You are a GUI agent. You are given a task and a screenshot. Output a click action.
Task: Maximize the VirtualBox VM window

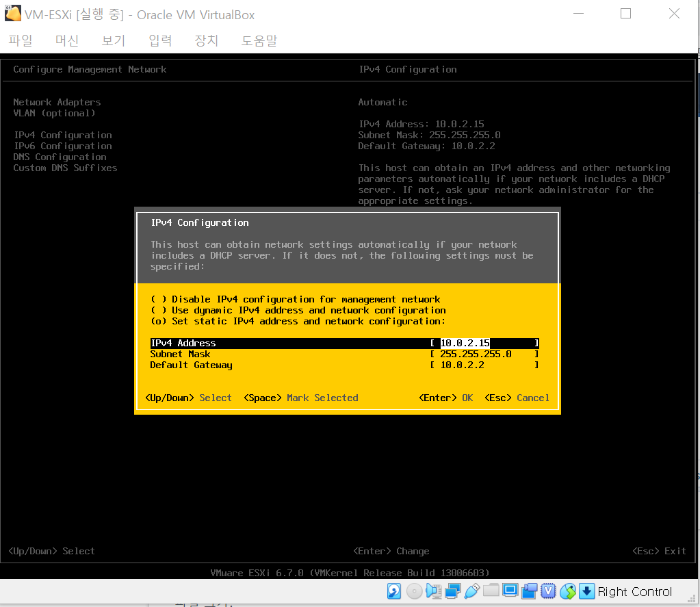click(626, 14)
